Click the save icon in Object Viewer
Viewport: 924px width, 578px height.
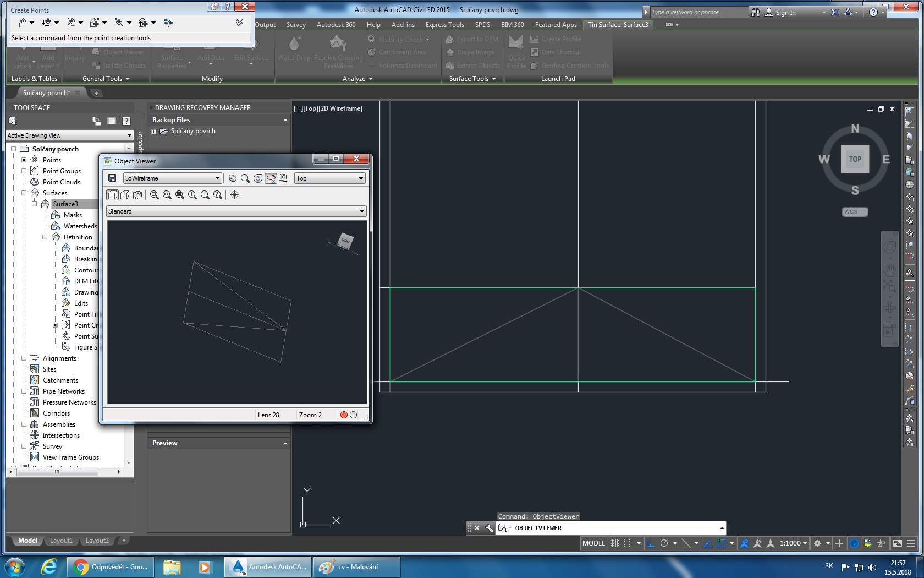pos(112,178)
